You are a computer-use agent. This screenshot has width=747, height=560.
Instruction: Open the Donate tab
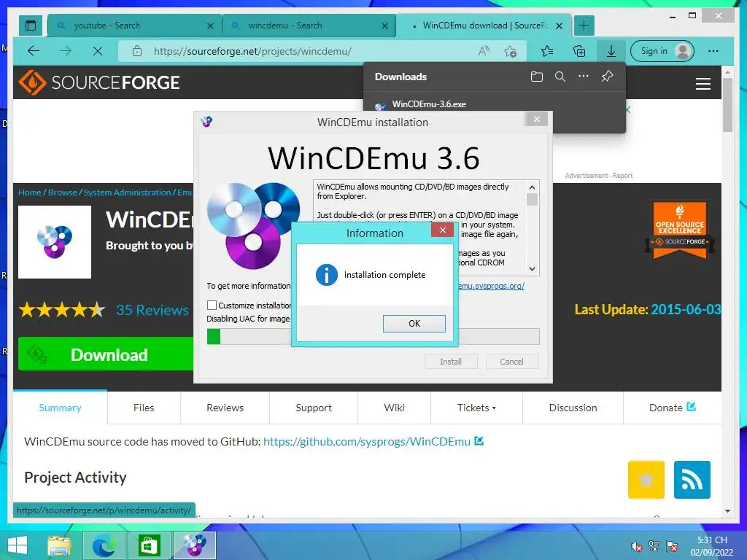click(x=672, y=408)
